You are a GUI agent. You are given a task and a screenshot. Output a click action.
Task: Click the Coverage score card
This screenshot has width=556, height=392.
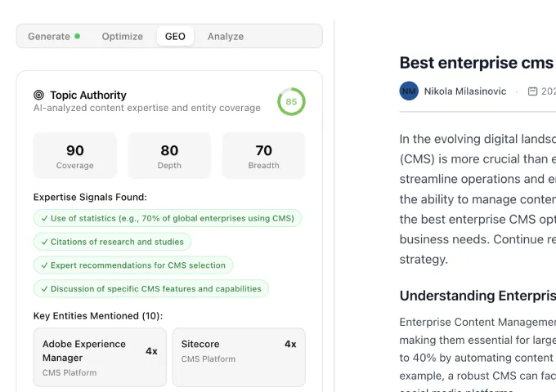click(75, 155)
